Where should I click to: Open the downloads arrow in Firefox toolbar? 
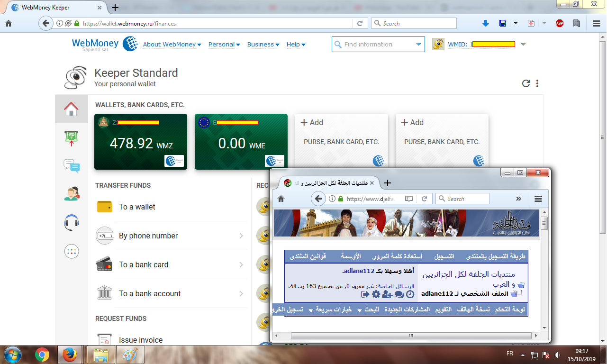[485, 23]
